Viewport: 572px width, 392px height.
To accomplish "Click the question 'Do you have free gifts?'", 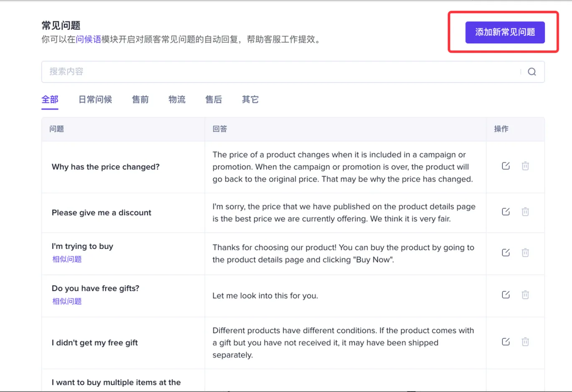I will (96, 288).
